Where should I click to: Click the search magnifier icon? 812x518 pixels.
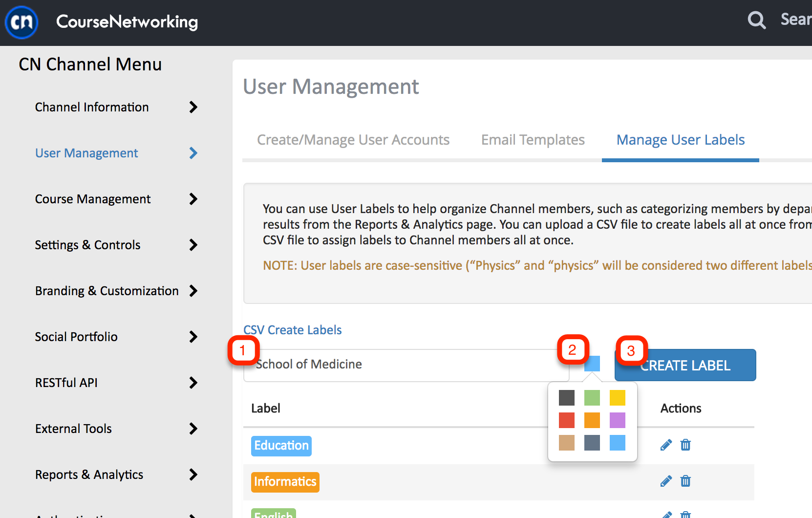(x=757, y=20)
